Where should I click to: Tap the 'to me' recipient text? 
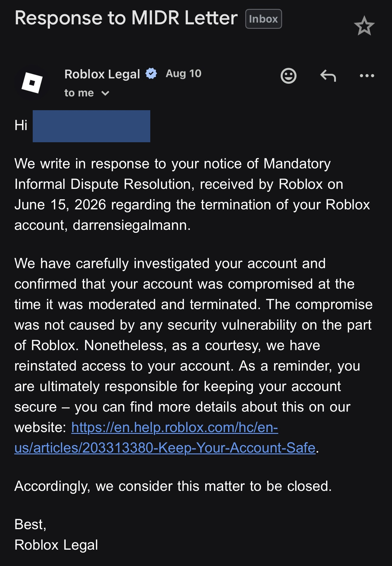pos(79,93)
